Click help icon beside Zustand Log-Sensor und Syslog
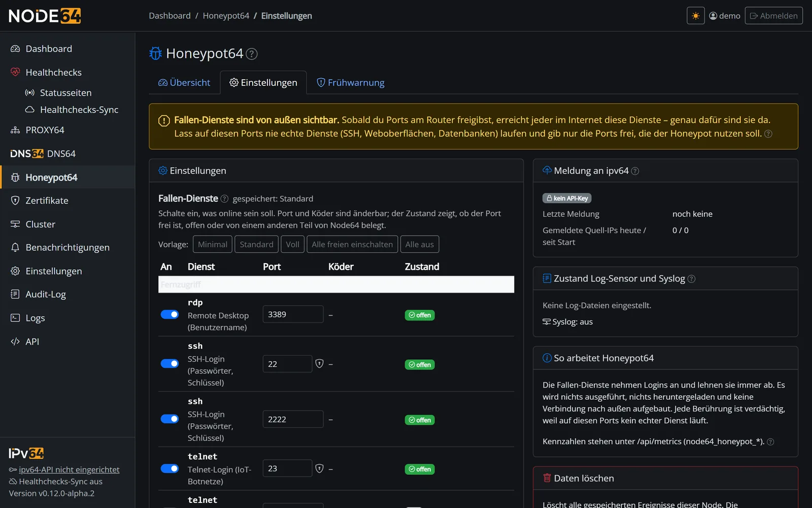Screen dimensions: 812x508 [x=691, y=279]
